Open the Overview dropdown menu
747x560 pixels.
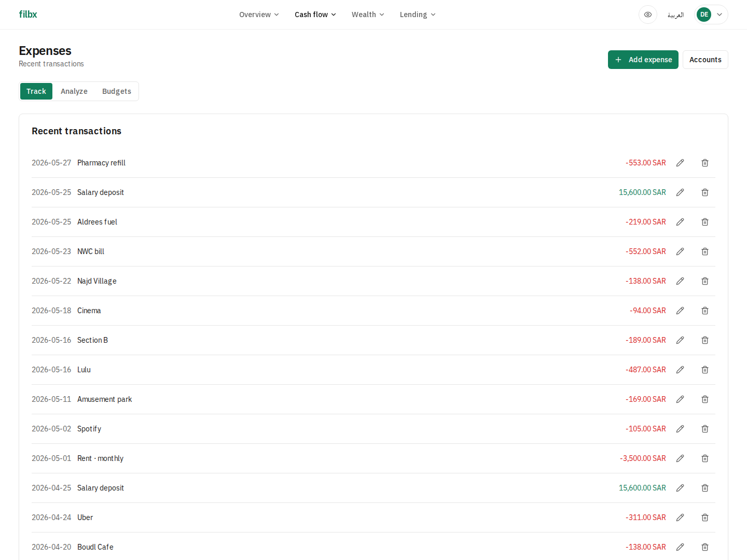[259, 15]
